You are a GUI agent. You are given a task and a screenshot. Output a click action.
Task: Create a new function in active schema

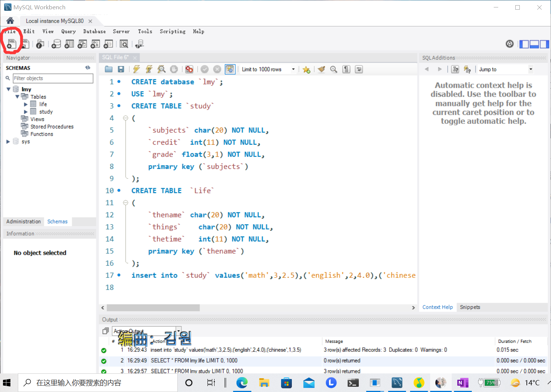(x=108, y=44)
